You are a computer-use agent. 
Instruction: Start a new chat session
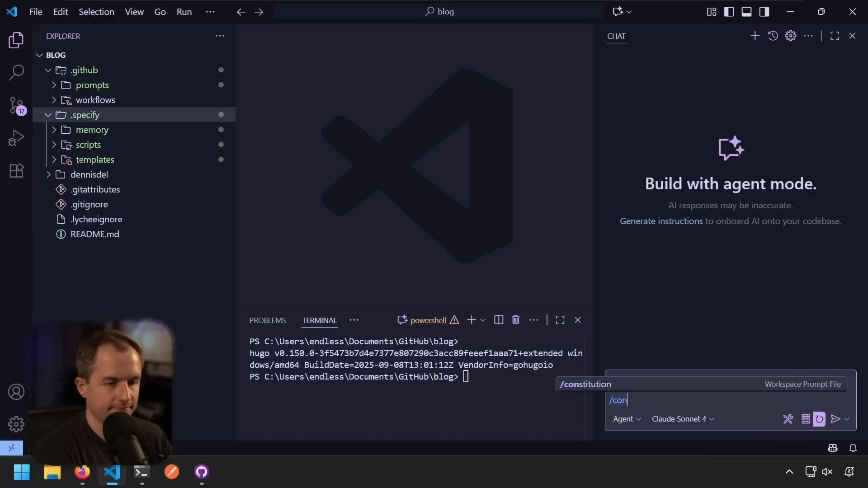(755, 36)
